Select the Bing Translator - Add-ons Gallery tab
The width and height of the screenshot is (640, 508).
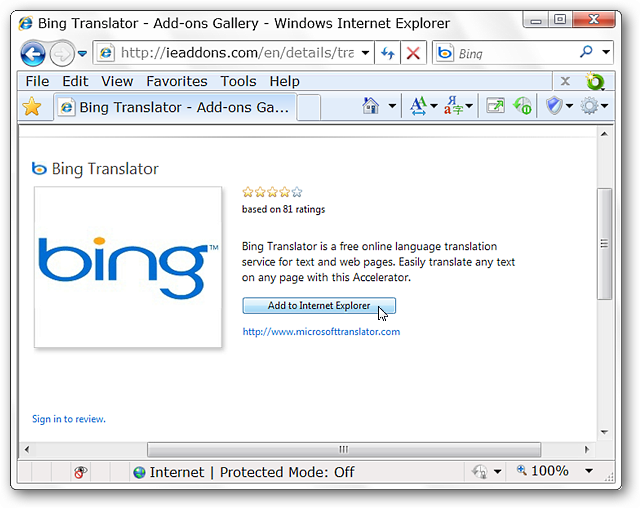[x=175, y=107]
